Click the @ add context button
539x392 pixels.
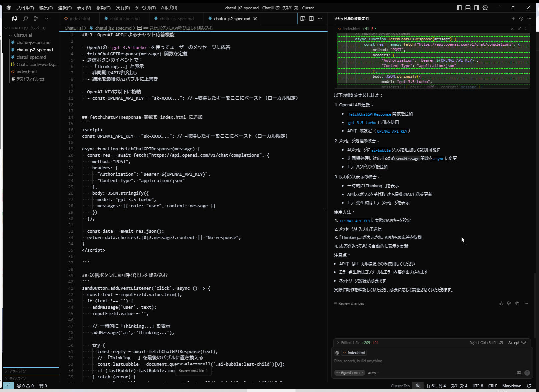point(337,353)
